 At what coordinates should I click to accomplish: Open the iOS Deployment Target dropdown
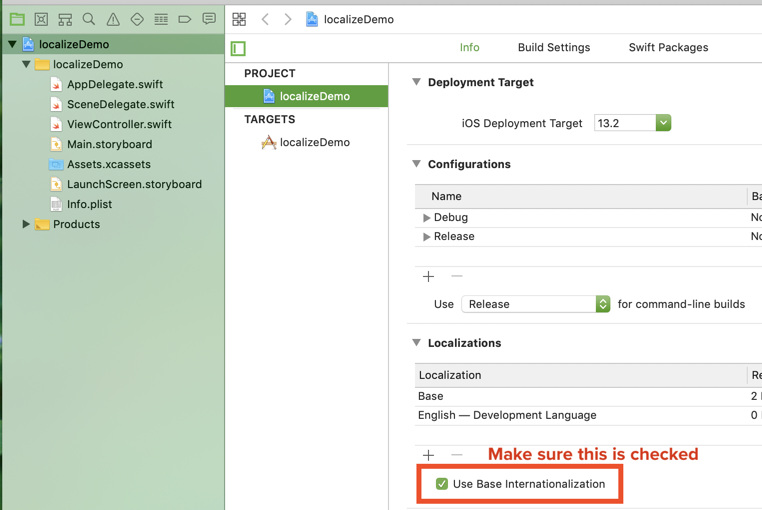[x=663, y=123]
